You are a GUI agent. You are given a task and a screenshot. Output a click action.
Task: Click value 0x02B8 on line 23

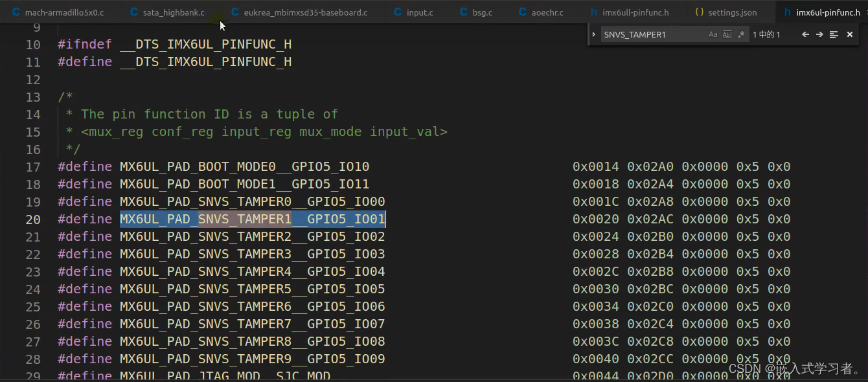pyautogui.click(x=650, y=271)
